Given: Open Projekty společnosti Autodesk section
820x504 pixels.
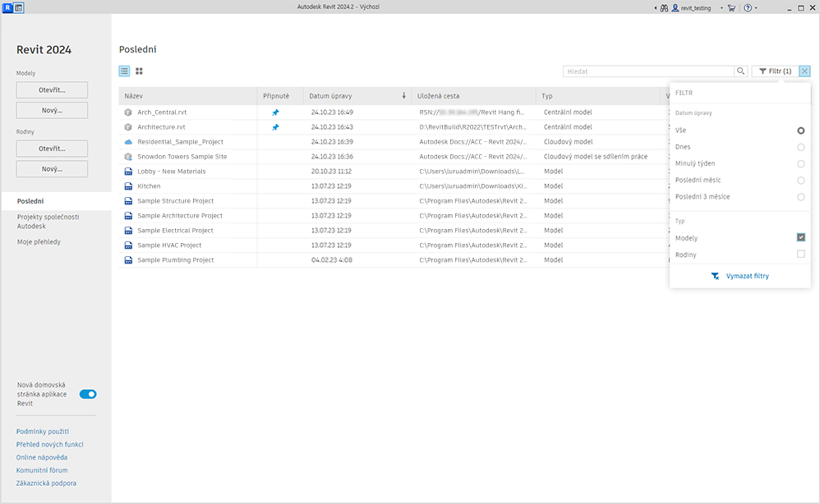Looking at the screenshot, I should [x=48, y=222].
